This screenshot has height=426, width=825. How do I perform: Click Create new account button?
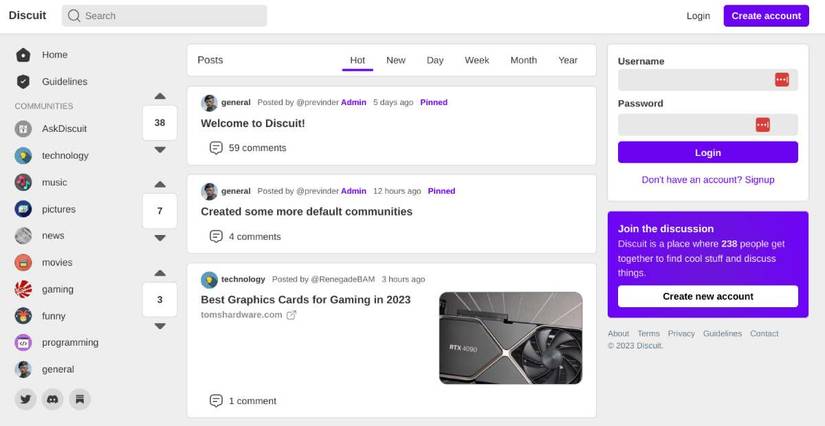(x=708, y=297)
